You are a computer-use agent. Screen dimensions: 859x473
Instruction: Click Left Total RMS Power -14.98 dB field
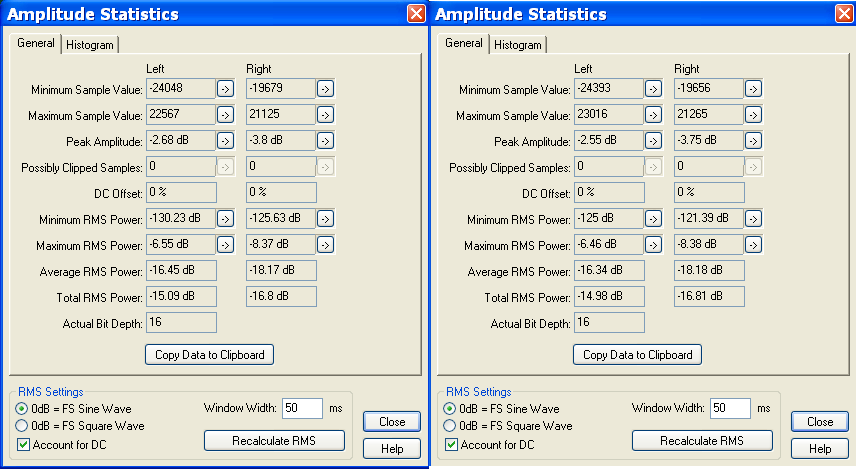tap(609, 297)
